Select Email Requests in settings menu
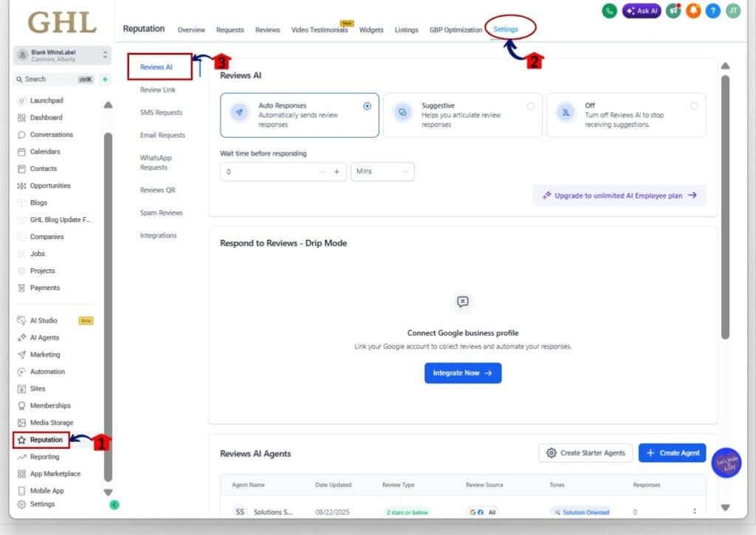This screenshot has height=535, width=756. click(162, 136)
